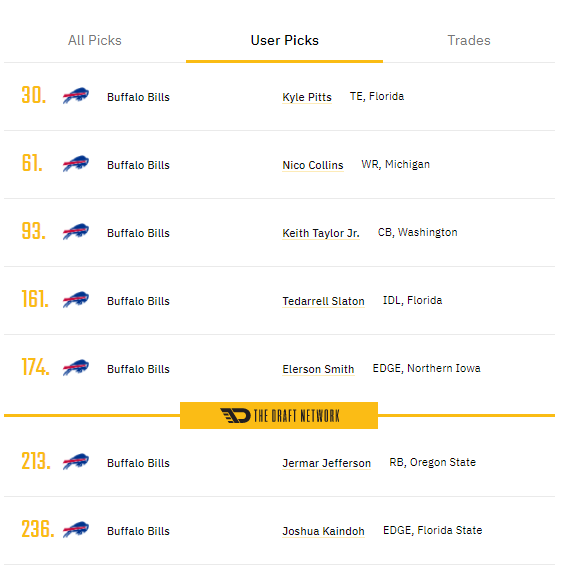Open Nico Collins player link

pos(313,165)
